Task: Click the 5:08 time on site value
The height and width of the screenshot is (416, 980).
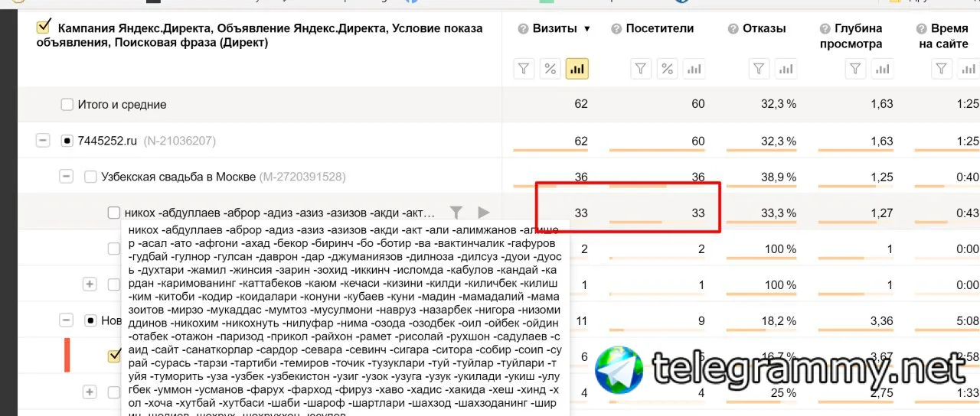Action: pyautogui.click(x=967, y=320)
